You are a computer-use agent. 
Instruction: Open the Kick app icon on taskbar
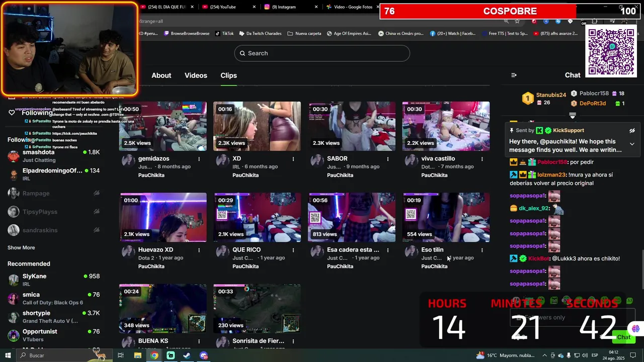pos(171,355)
